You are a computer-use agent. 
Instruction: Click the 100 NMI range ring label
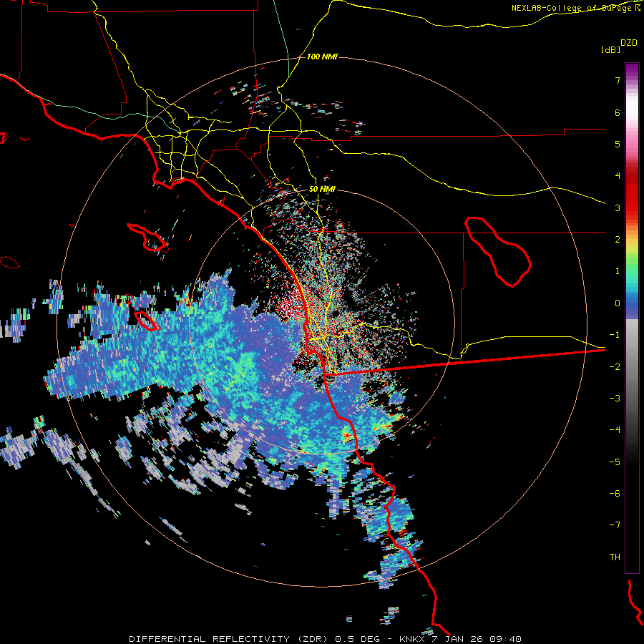[322, 57]
